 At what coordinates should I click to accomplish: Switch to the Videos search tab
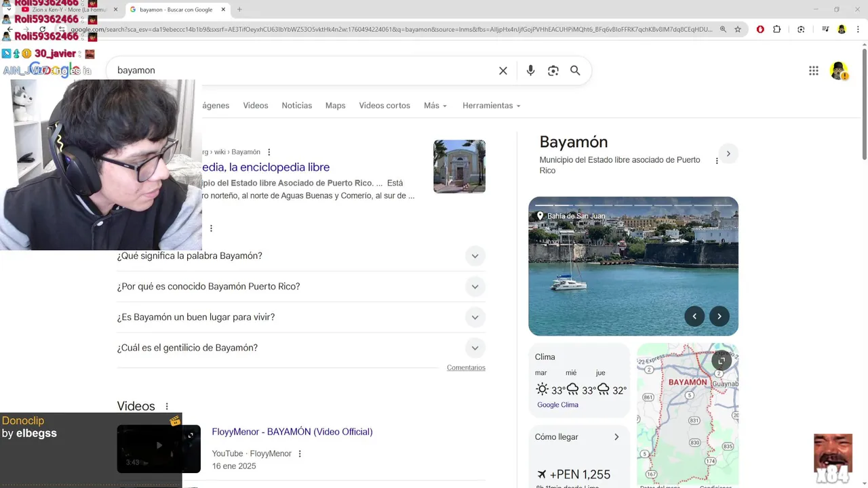(256, 106)
